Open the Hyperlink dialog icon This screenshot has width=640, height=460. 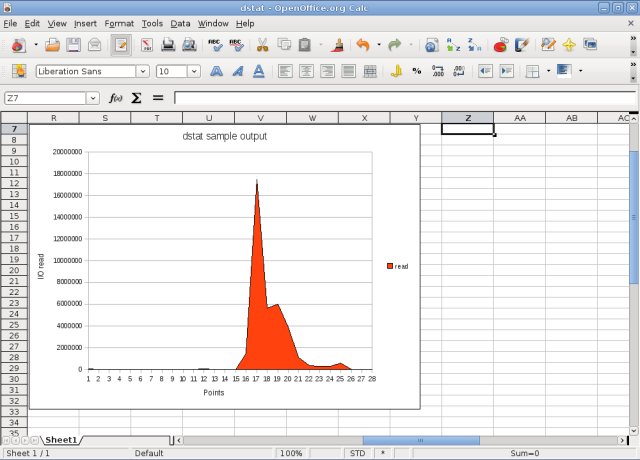click(x=431, y=45)
